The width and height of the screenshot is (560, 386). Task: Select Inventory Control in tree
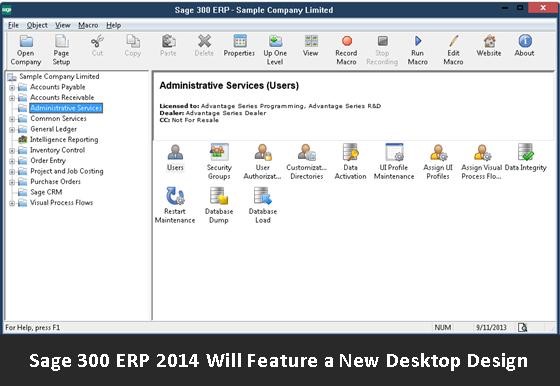pyautogui.click(x=57, y=150)
